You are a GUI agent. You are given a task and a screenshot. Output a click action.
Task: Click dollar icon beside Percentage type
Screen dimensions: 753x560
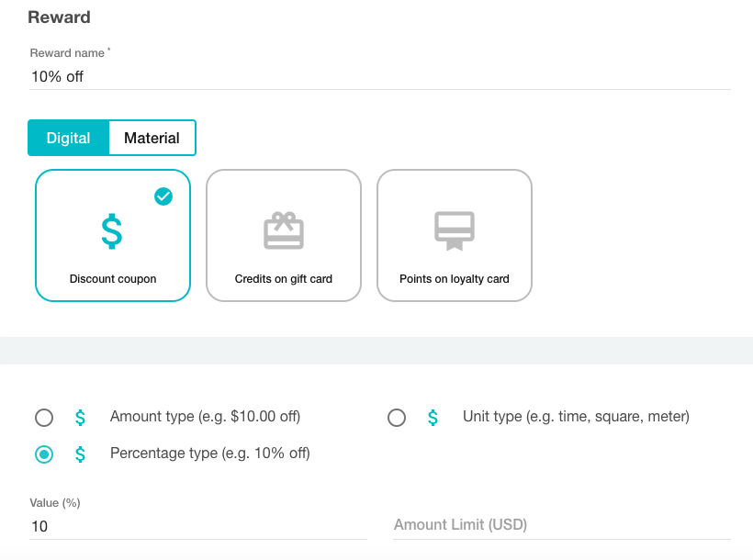coord(80,454)
